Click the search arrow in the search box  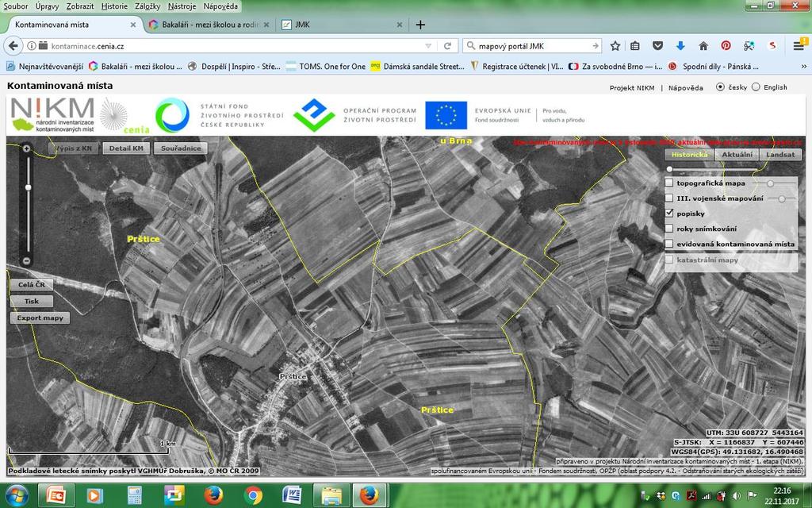point(596,46)
